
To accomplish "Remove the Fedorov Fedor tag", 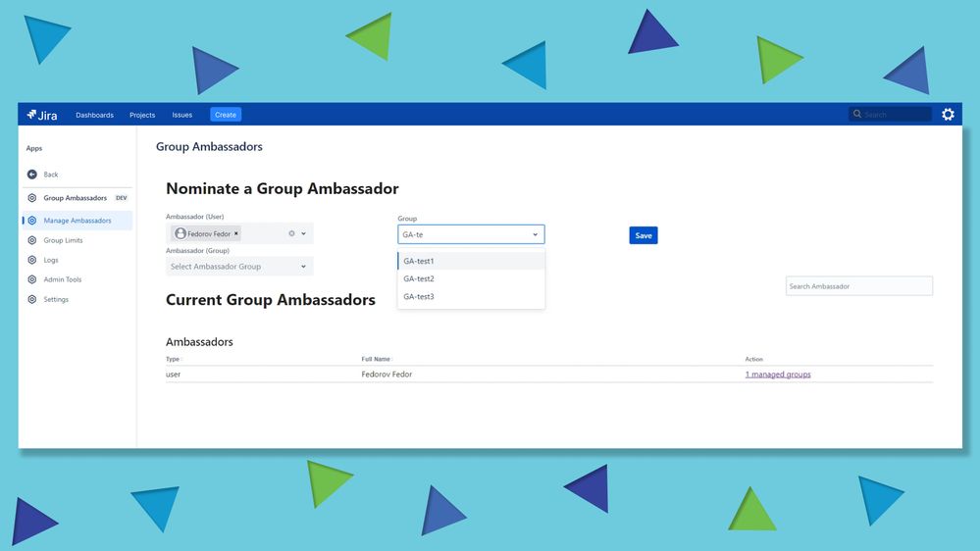I will click(x=236, y=233).
